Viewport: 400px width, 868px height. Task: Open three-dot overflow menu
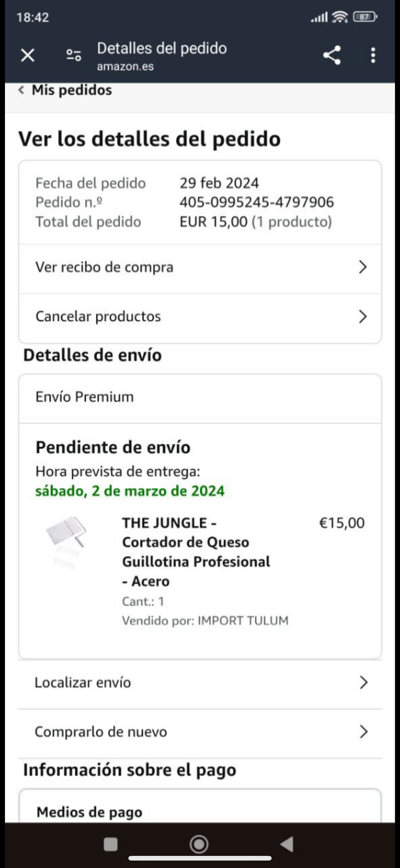pos(373,55)
